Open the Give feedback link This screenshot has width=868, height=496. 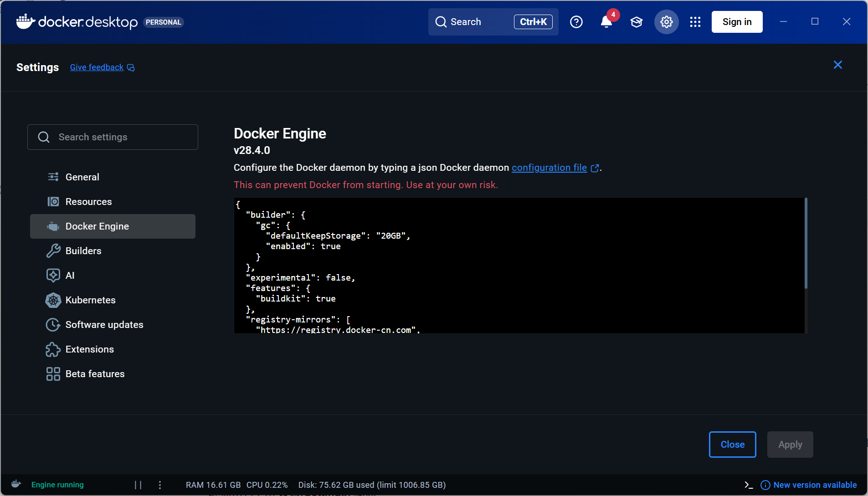97,67
